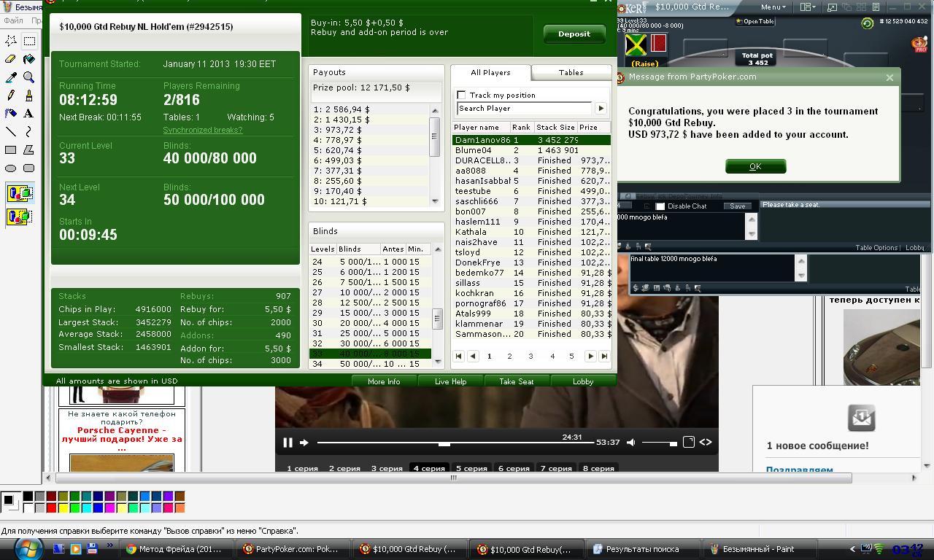The width and height of the screenshot is (934, 560).
Task: Go to players page 3
Action: (530, 356)
